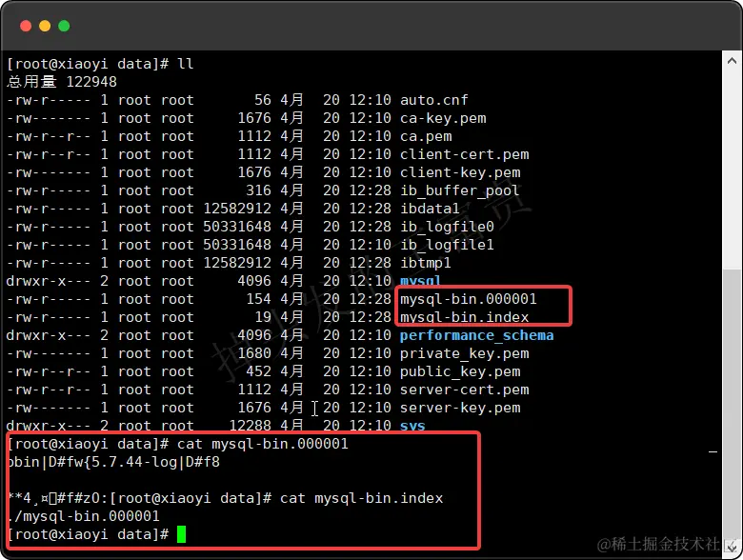Click the file name ib_logfile1
The width and height of the screenshot is (743, 560).
click(x=447, y=245)
